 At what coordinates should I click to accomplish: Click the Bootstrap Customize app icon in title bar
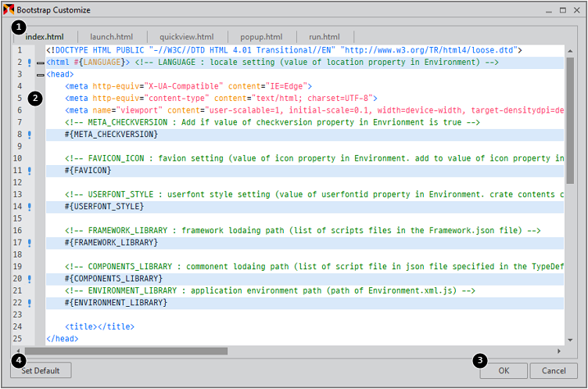(x=9, y=10)
